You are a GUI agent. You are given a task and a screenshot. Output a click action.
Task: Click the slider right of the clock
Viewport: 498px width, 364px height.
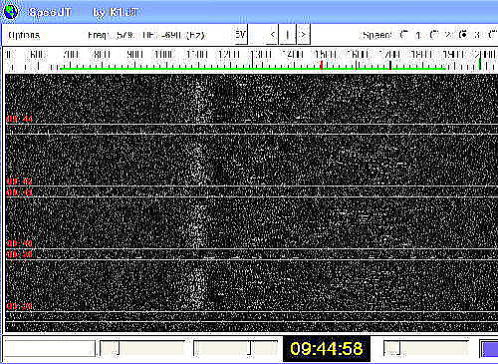click(x=426, y=348)
